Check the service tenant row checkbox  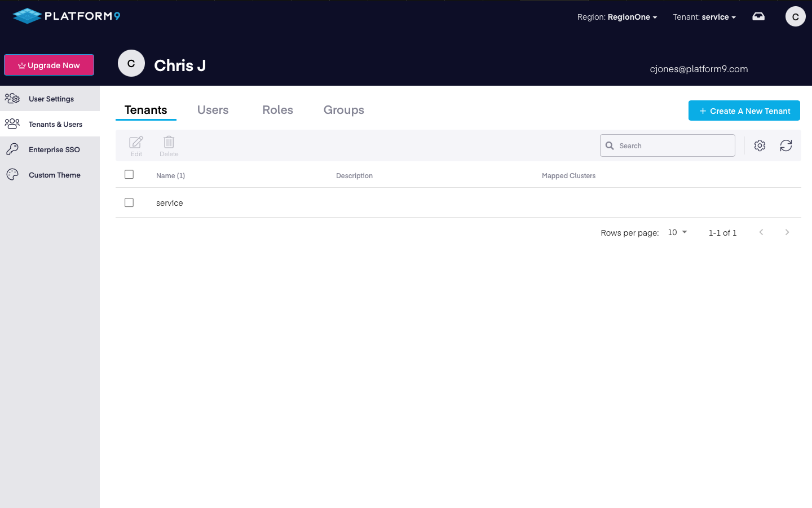pos(129,202)
